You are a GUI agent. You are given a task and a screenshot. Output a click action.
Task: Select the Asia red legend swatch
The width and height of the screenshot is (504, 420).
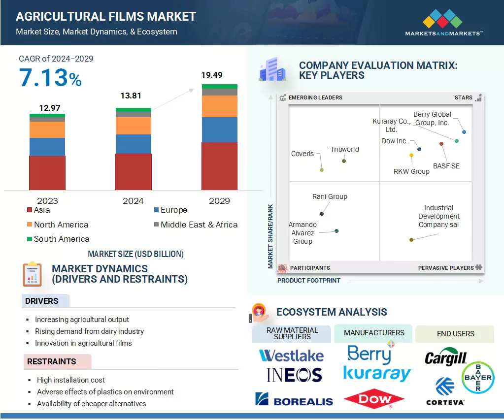coord(29,210)
